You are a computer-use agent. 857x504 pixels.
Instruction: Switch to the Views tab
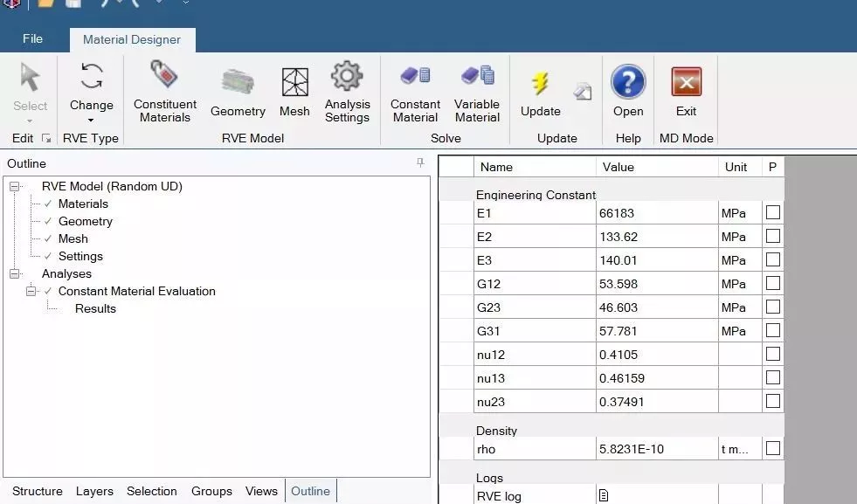pos(261,491)
